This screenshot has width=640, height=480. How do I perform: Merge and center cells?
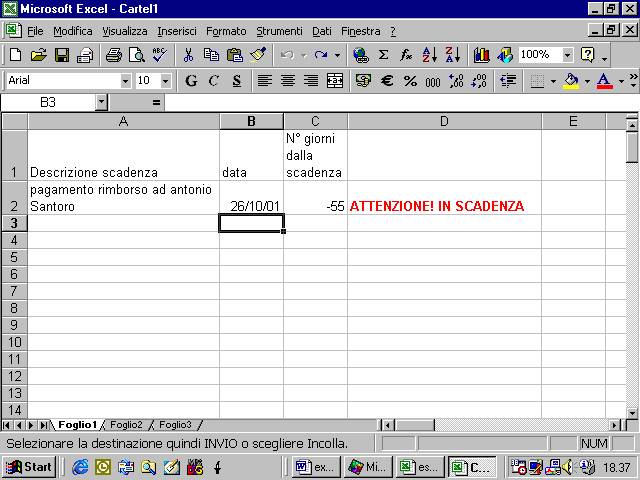tap(335, 80)
